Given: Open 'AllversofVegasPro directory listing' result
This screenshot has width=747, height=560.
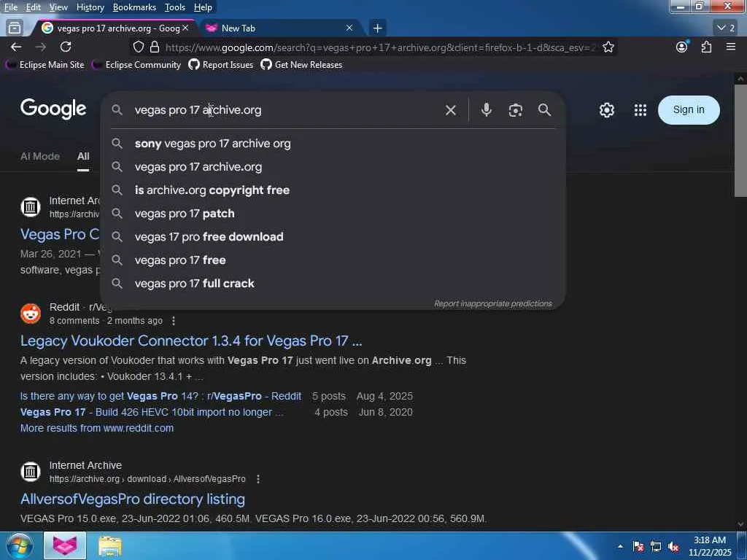Looking at the screenshot, I should (133, 499).
